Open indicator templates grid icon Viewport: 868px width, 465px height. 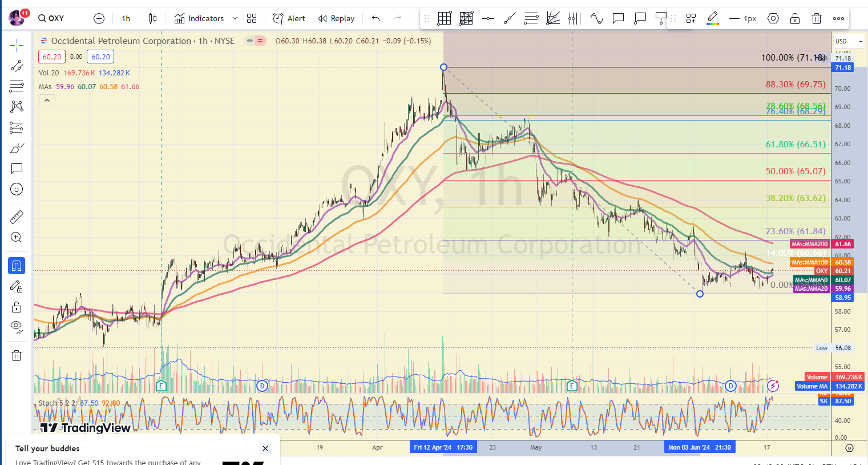252,18
